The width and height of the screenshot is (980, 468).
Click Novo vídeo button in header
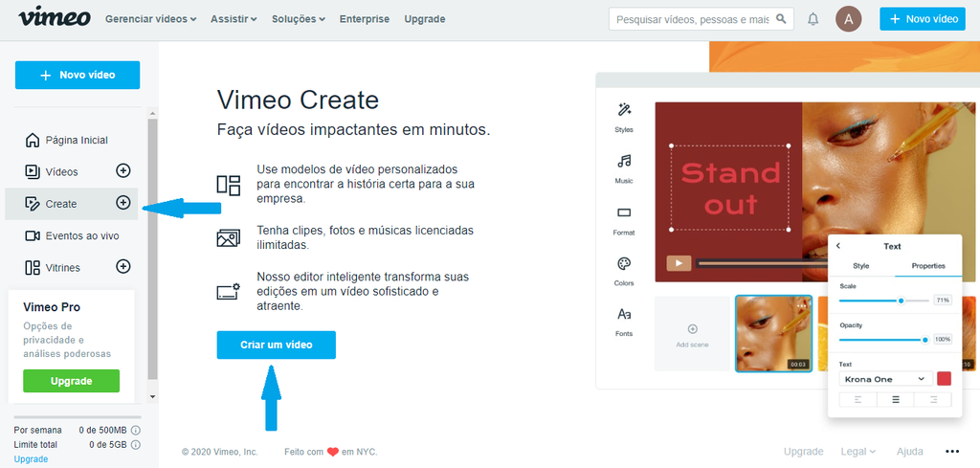tap(923, 19)
